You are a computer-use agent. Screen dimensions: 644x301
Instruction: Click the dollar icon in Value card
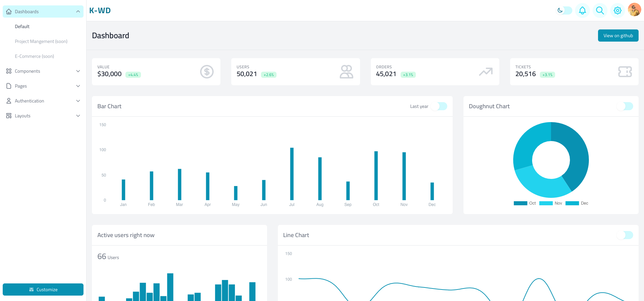(207, 72)
